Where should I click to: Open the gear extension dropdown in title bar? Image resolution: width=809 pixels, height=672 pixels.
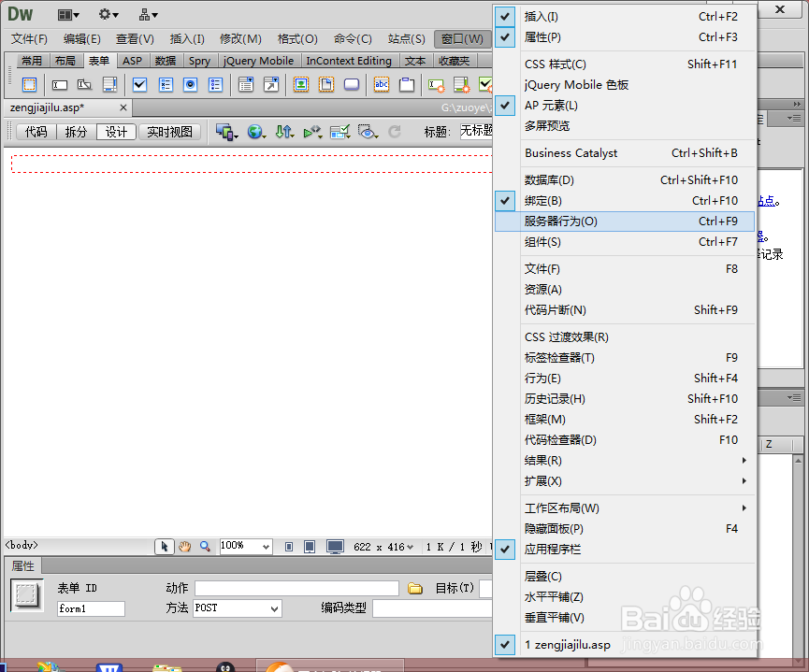coord(108,15)
